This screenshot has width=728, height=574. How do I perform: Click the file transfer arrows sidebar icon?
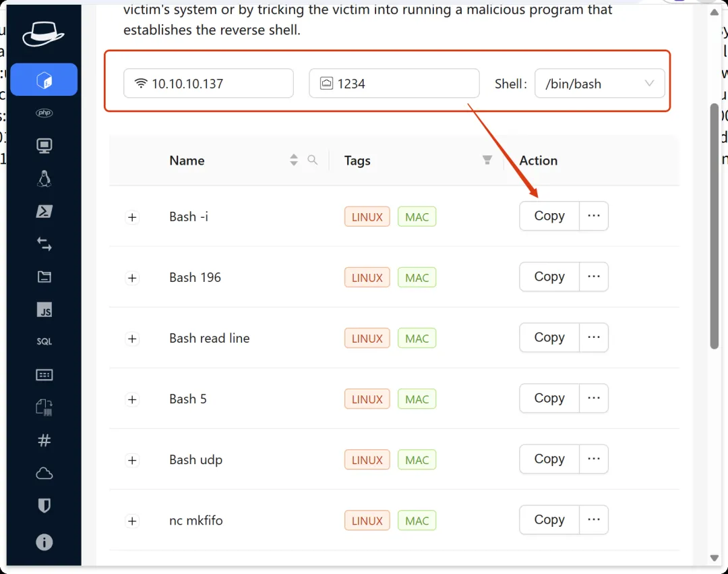44,244
